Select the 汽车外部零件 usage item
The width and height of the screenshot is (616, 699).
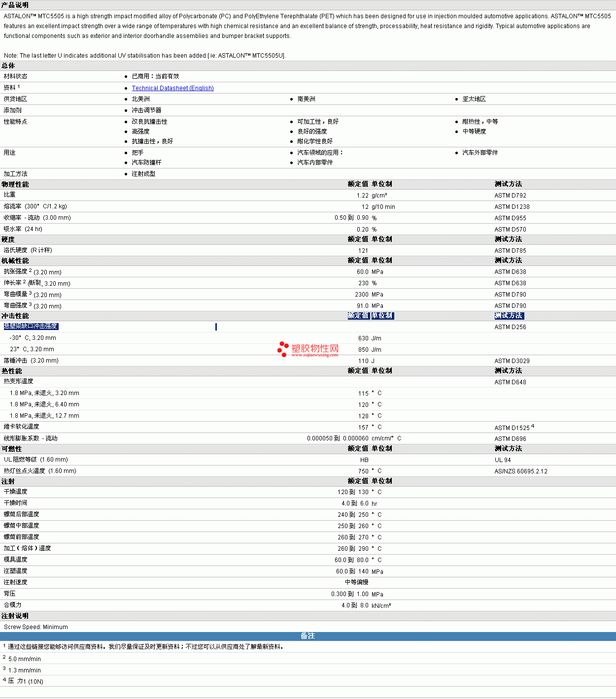point(480,153)
